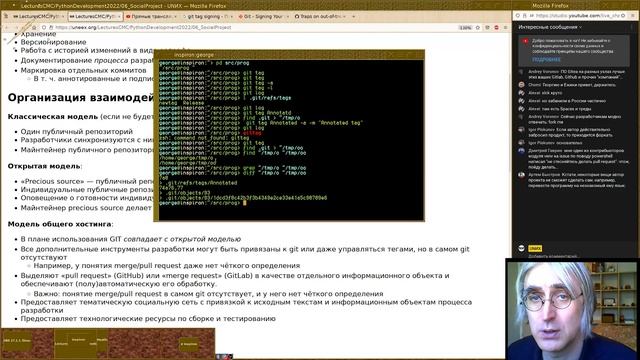Open a new tab with plus button

pos(353,16)
